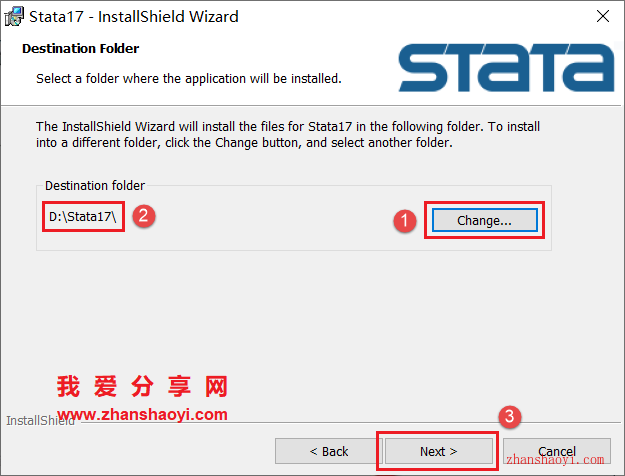Return to previous step with < Back
This screenshot has height=476, width=625.
click(329, 451)
